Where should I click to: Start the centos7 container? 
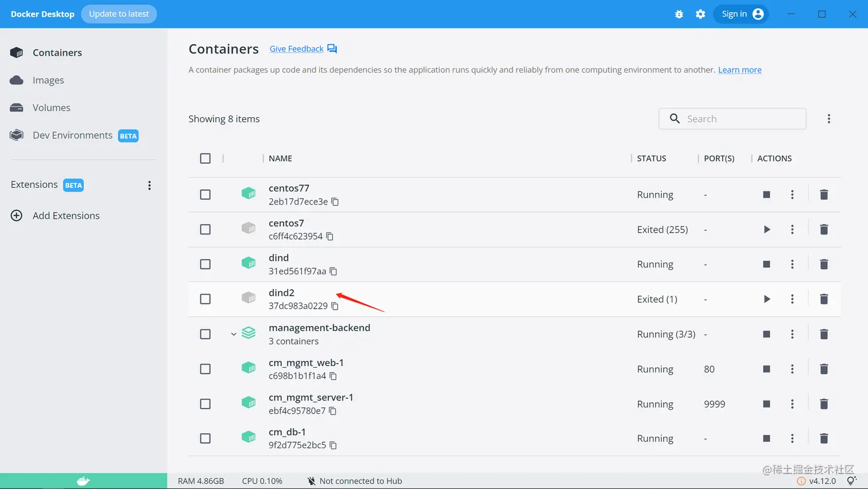point(766,230)
